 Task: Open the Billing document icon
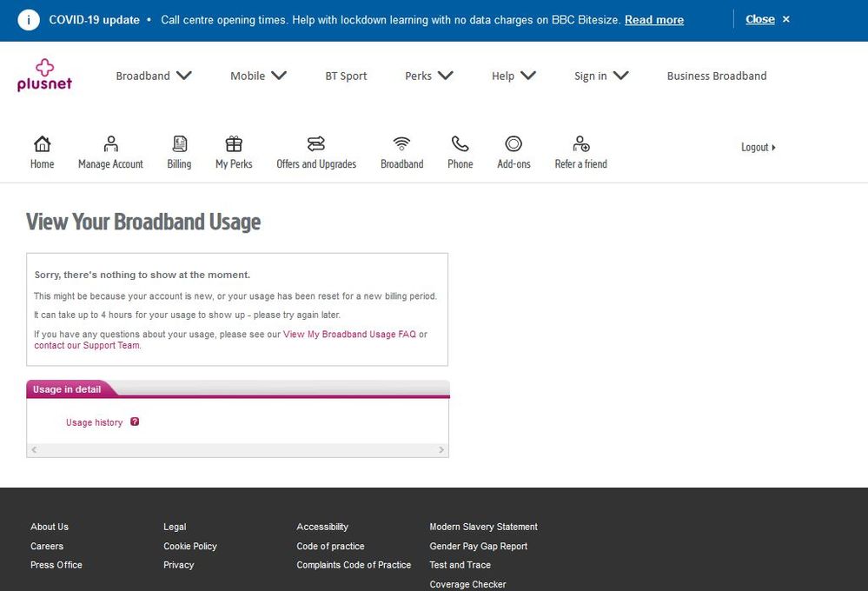click(179, 144)
